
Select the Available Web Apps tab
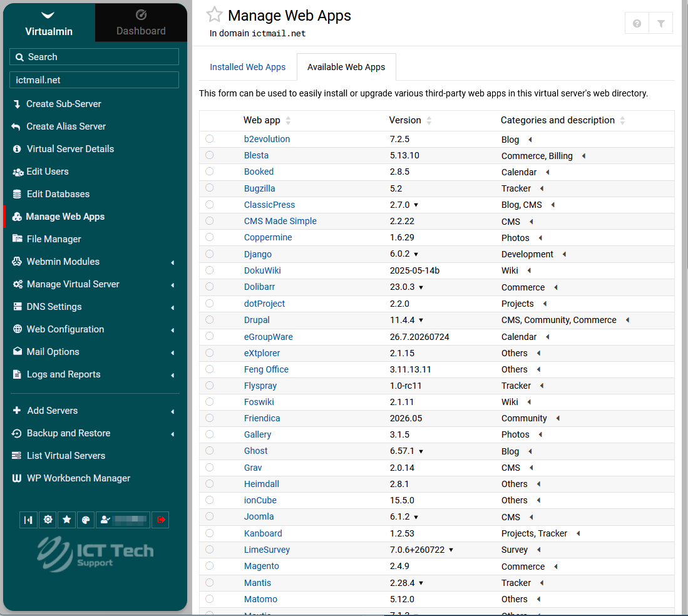click(x=346, y=67)
